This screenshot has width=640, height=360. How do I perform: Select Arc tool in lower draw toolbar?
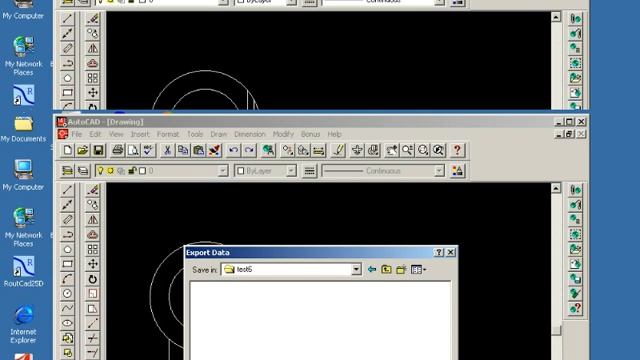pos(67,279)
